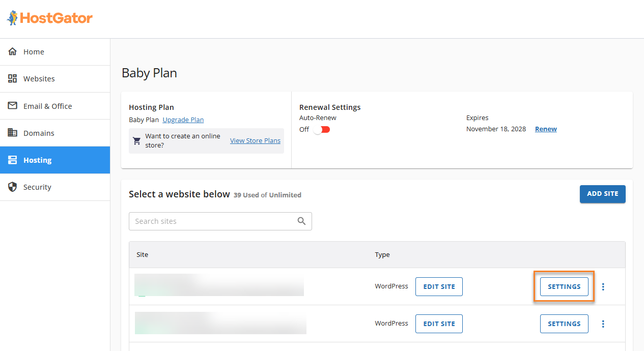
Task: Click the Baby Plan page heading
Action: pyautogui.click(x=149, y=73)
